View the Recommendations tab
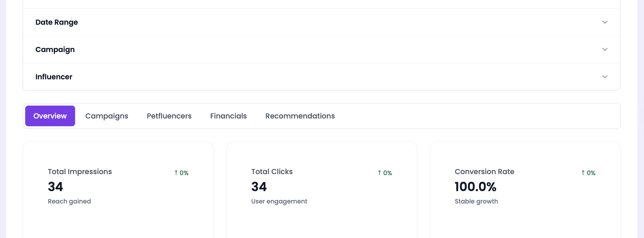This screenshot has width=644, height=238. [x=300, y=116]
